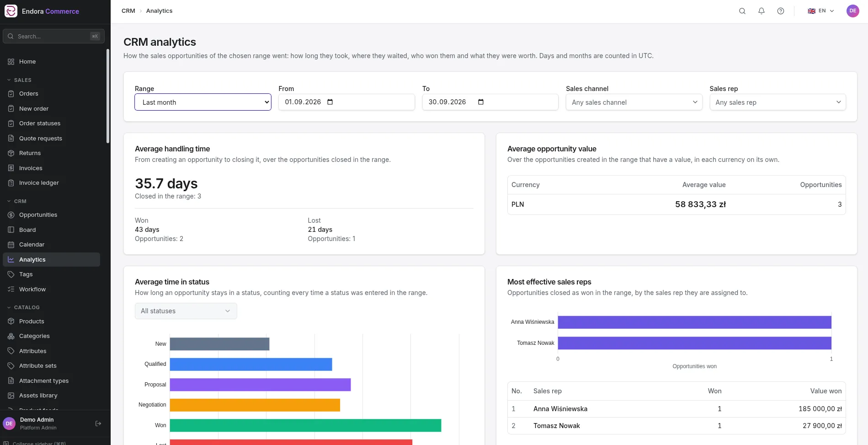Open the All statuses dropdown

[186, 311]
